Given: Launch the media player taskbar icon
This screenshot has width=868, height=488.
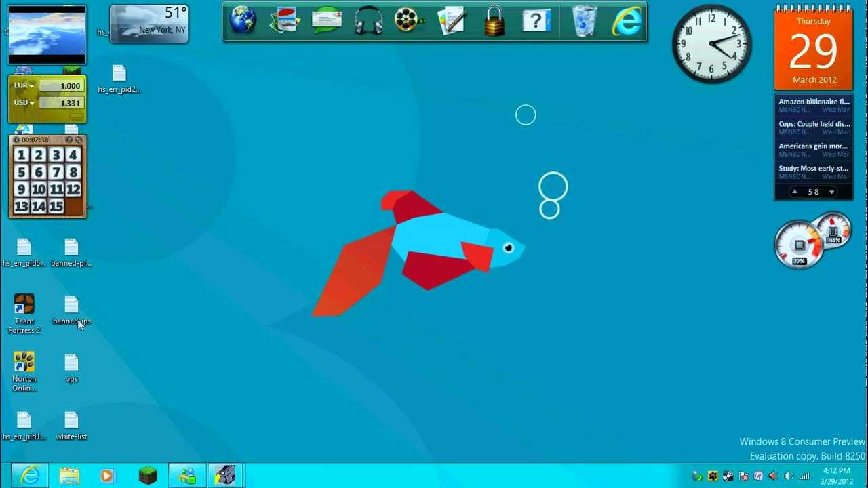Looking at the screenshot, I should coord(106,476).
